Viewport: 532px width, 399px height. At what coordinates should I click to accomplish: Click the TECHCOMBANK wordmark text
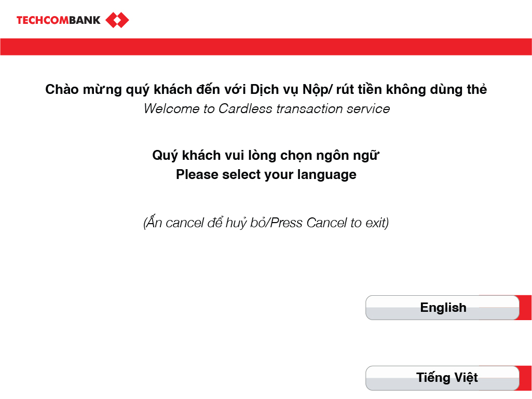59,21
